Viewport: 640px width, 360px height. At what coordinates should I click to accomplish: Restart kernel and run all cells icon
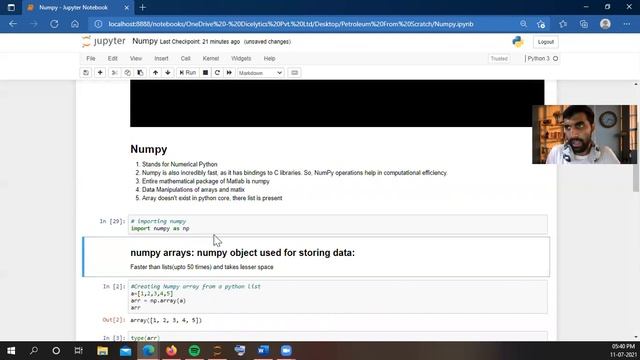(x=229, y=73)
